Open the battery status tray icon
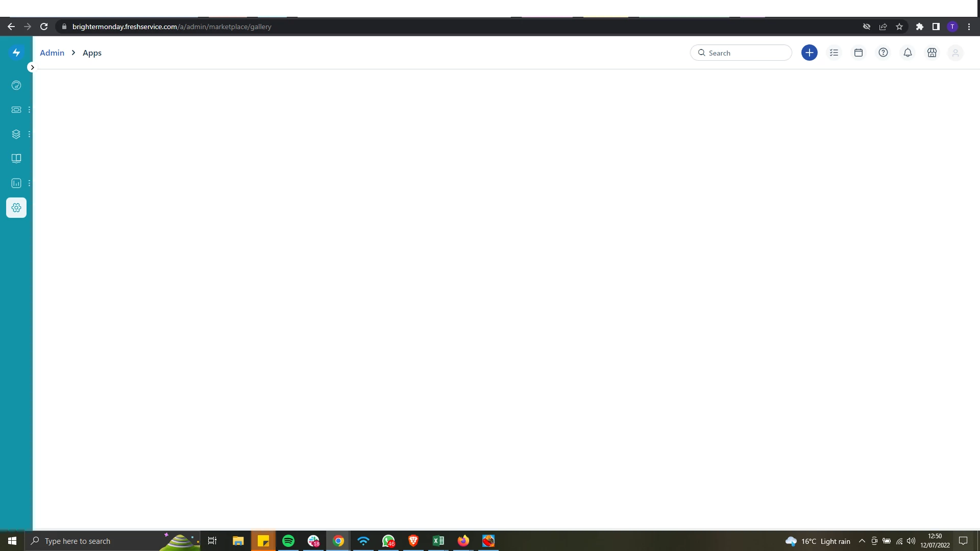The height and width of the screenshot is (551, 980). pos(887,541)
